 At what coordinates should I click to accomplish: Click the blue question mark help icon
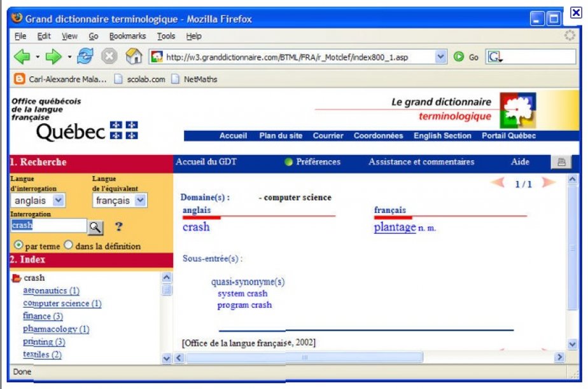118,226
